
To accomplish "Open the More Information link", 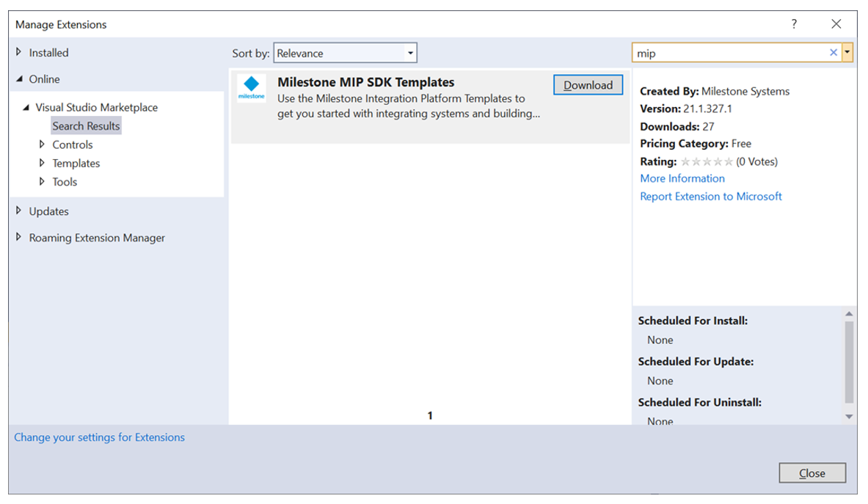I will pos(682,179).
